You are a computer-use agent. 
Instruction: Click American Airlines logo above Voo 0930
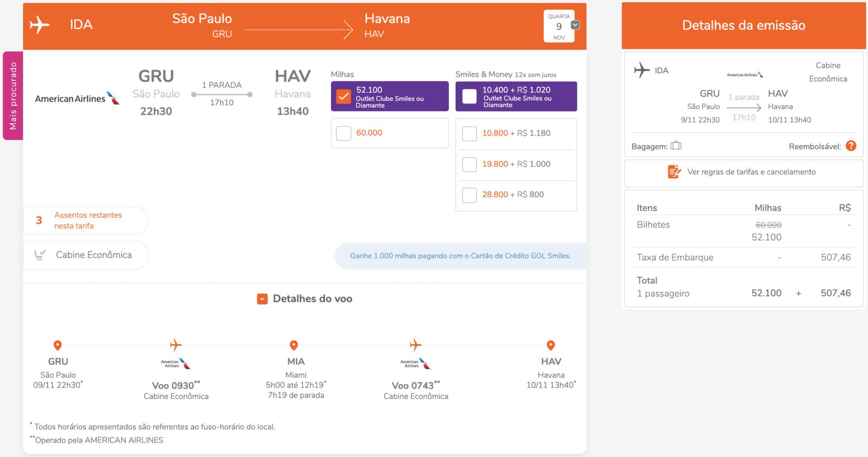coord(176,364)
